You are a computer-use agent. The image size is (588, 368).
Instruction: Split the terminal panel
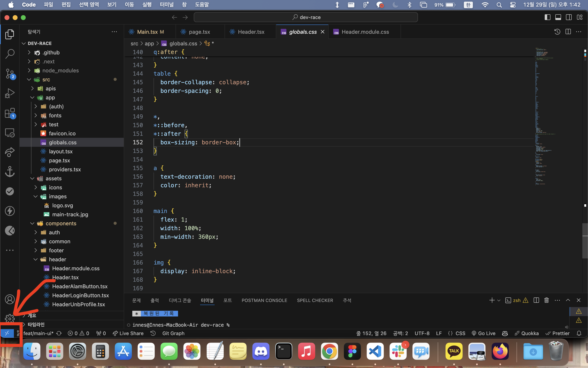[536, 300]
